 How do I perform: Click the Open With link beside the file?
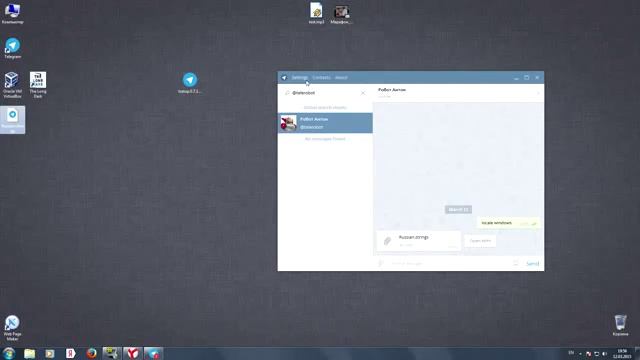[x=480, y=241]
